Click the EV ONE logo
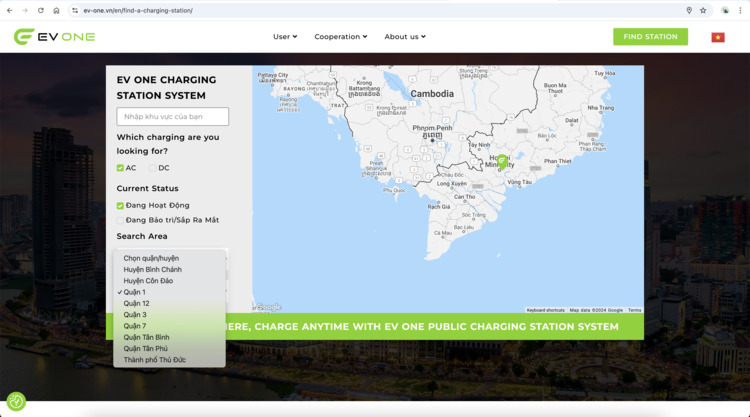The height and width of the screenshot is (417, 750). 55,37
